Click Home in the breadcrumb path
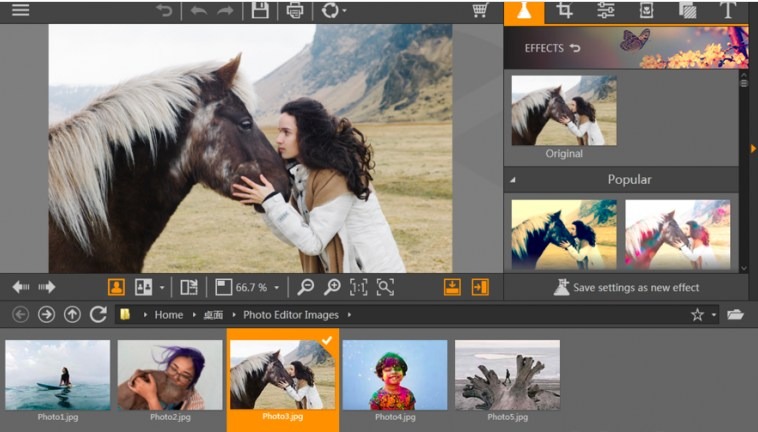Image resolution: width=758 pixels, height=432 pixels. coord(169,315)
